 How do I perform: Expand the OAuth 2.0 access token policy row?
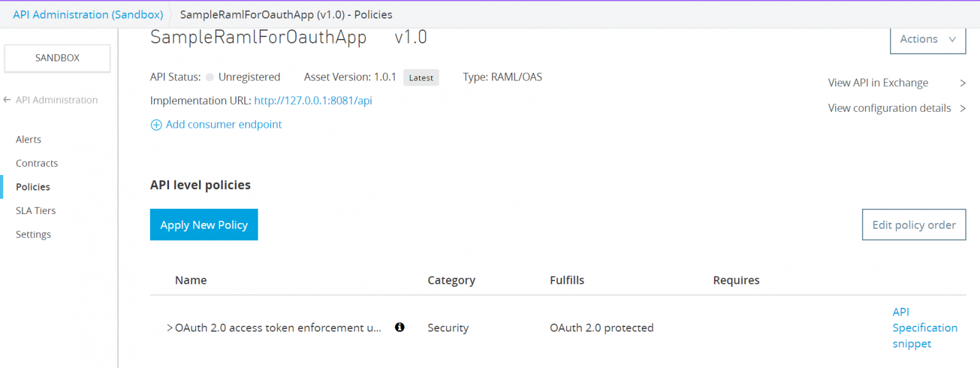(170, 328)
